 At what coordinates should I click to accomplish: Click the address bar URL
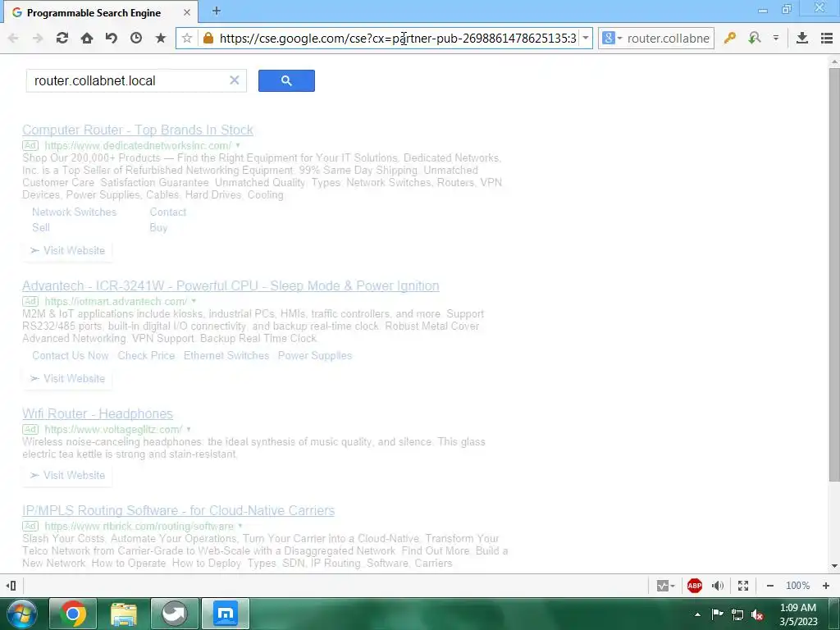[398, 38]
